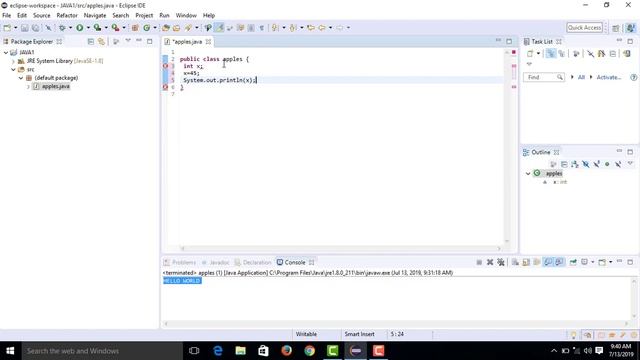Screen dimensions: 640x360
Task: Click the New Task icon in Task List
Action: (530, 53)
